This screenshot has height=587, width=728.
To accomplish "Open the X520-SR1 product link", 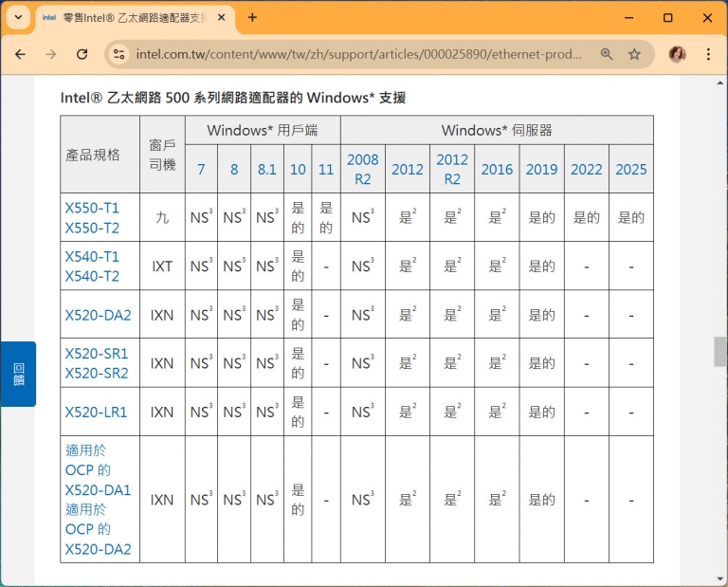I will (96, 354).
